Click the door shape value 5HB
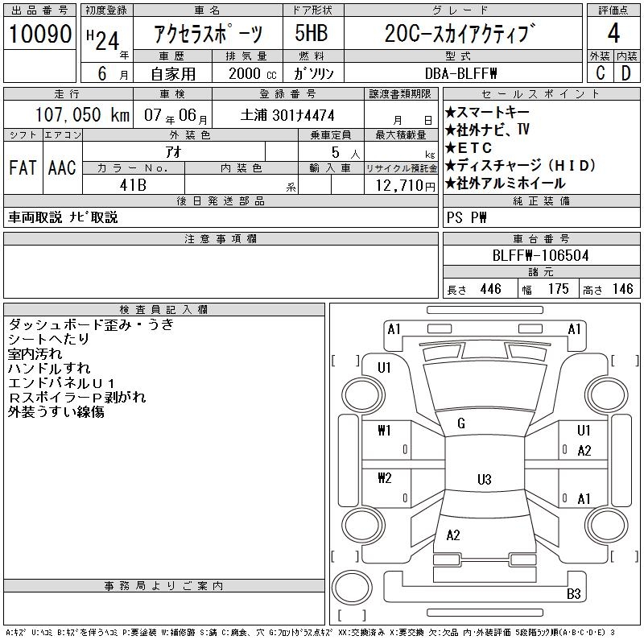The image size is (644, 644). 312,33
